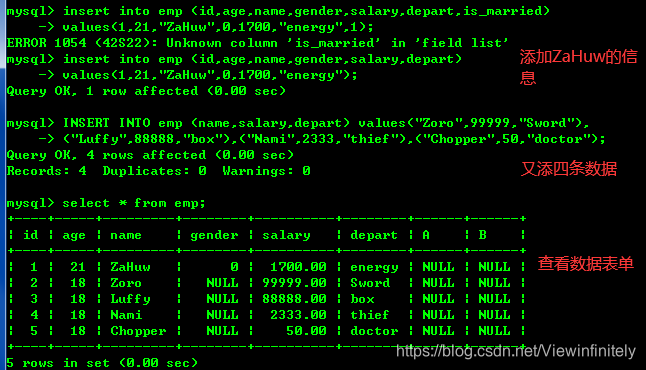The height and width of the screenshot is (370, 646).
Task: Click the Sword depart cell
Action: tap(370, 283)
